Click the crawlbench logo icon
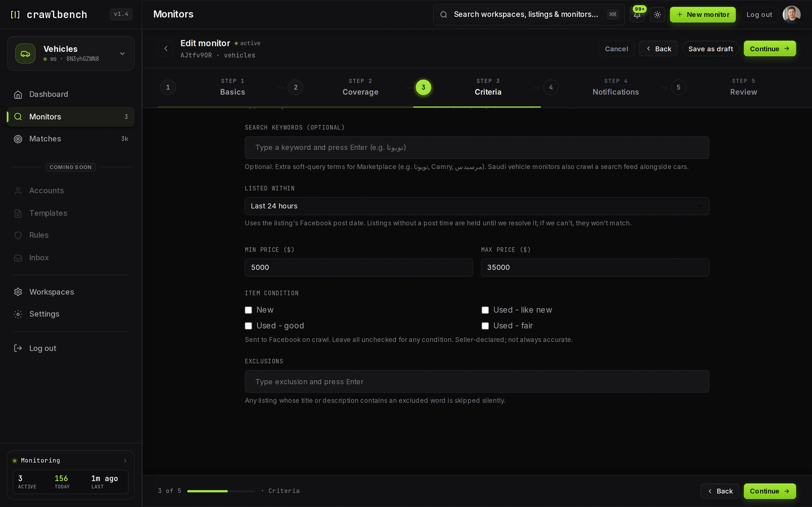The image size is (812, 507). [x=15, y=15]
